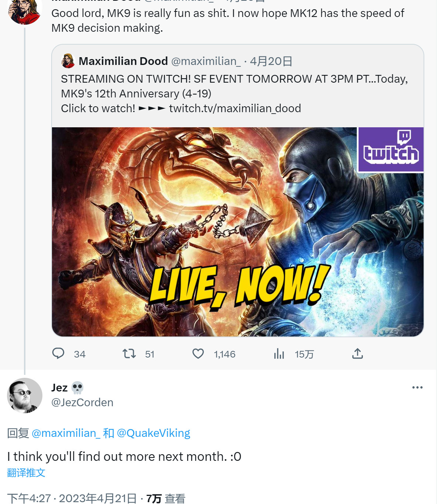This screenshot has height=504, width=442.
Task: Click the @JezCorden handle
Action: [x=82, y=402]
